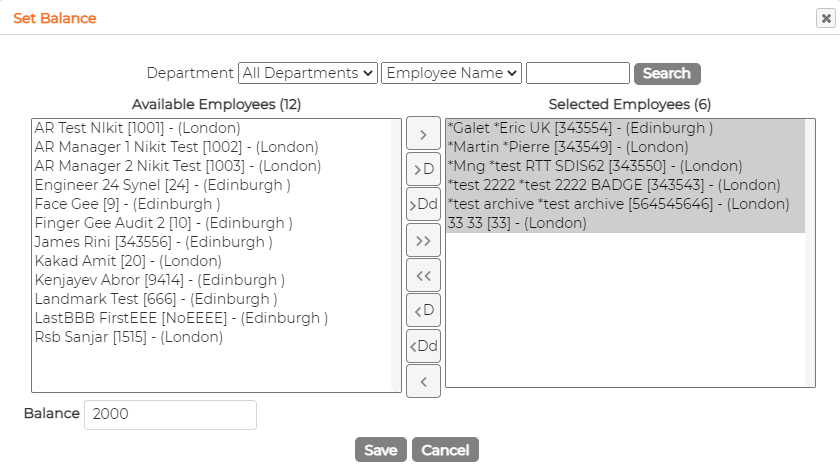Click the Search button
840x469 pixels.
tap(667, 73)
